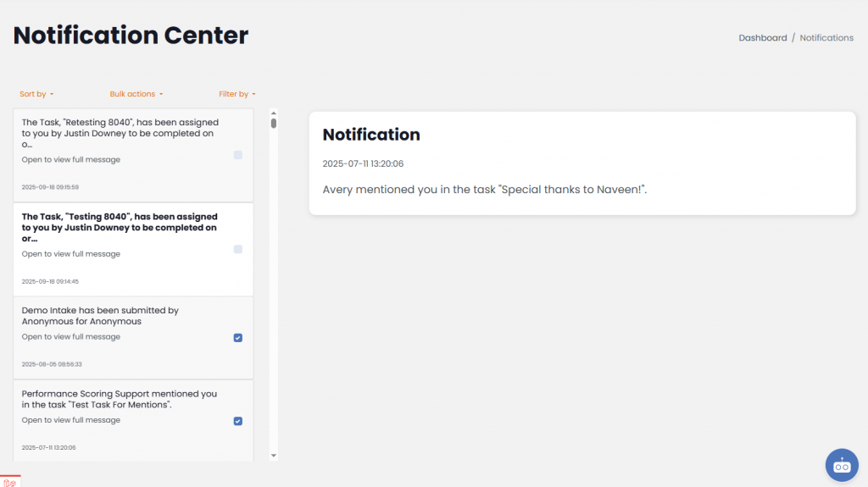Image resolution: width=868 pixels, height=487 pixels.
Task: Click the scrollbar down arrow
Action: coord(274,456)
